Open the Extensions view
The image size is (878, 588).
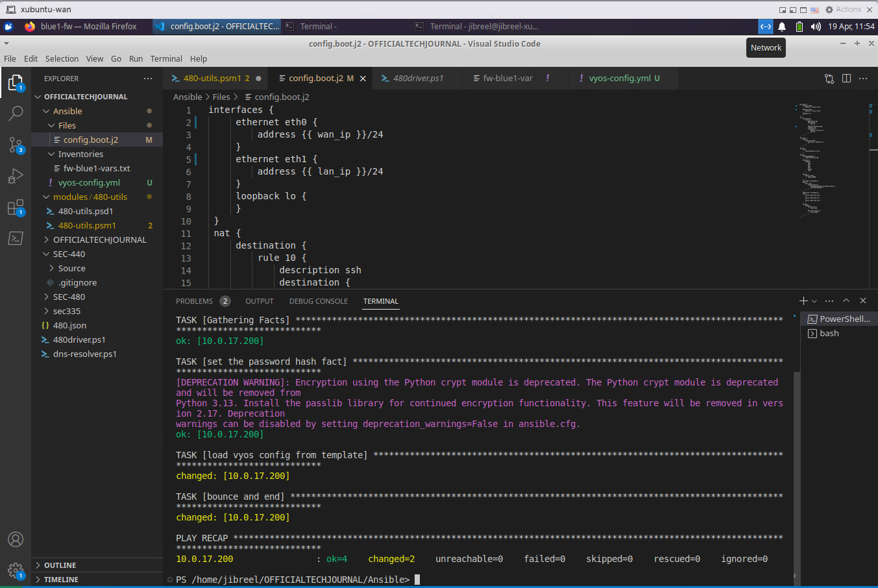[x=16, y=208]
